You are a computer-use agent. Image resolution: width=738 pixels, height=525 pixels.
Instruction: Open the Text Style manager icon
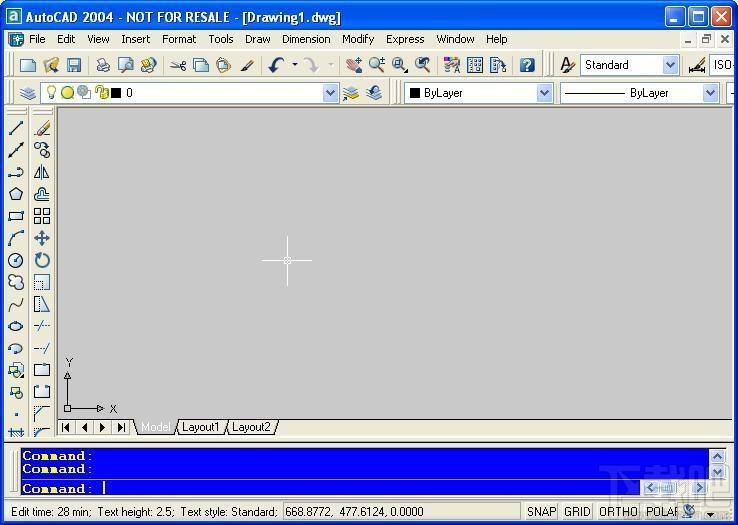click(568, 65)
